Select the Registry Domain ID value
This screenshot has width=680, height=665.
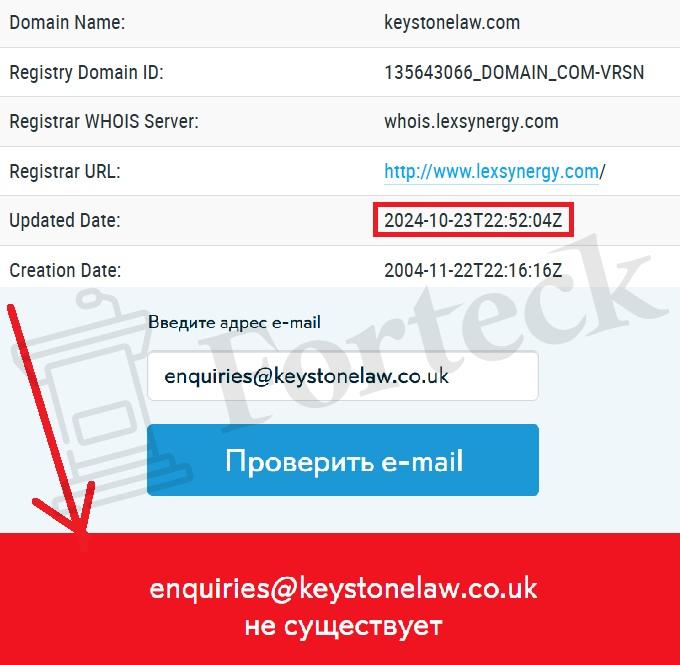pos(514,72)
